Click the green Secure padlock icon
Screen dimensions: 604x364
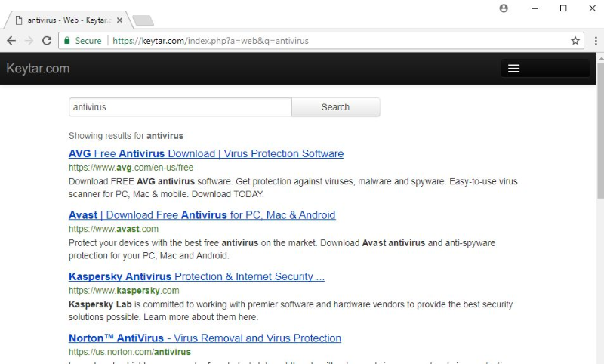click(x=67, y=41)
